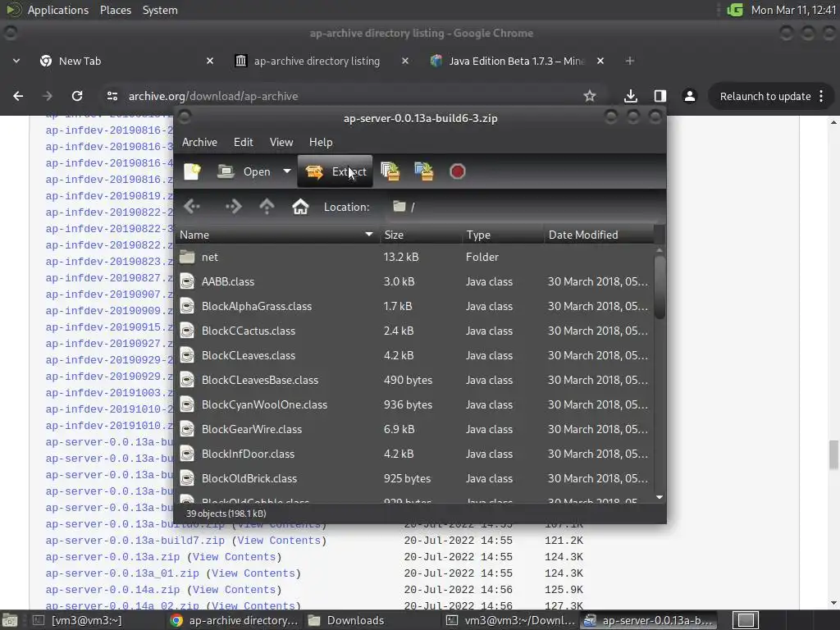The height and width of the screenshot is (630, 840).
Task: Select BlockGearWire.class file
Action: tap(414, 430)
